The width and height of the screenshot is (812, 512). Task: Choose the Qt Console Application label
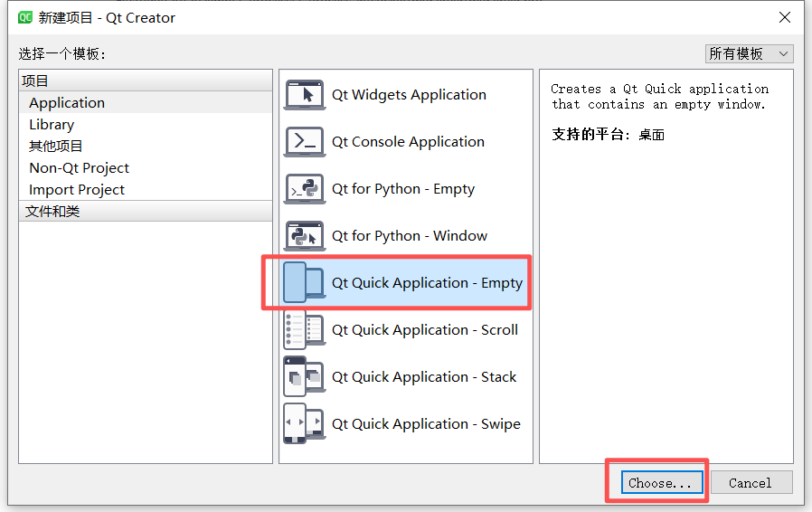408,141
